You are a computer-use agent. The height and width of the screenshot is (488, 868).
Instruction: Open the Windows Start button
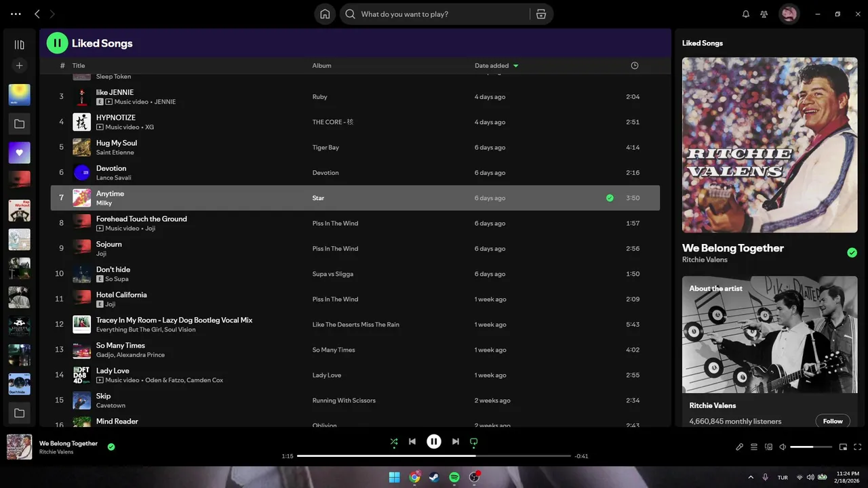[394, 477]
